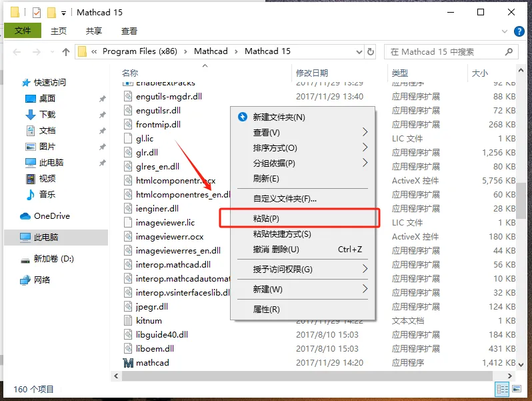Choose 粘贴快捷方式(S) menu item
The image size is (532, 401).
(303, 234)
